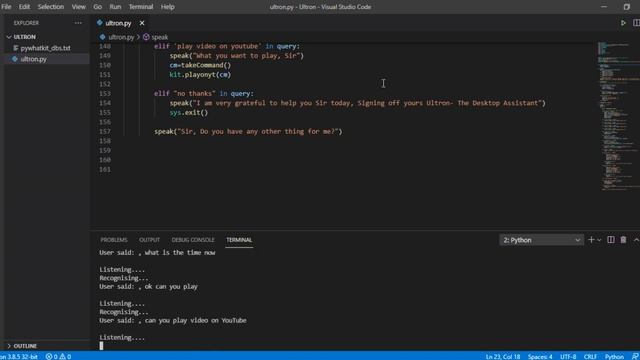The width and height of the screenshot is (640, 360).
Task: Click the speak "Do you have any other thing" line
Action: pyautogui.click(x=248, y=131)
